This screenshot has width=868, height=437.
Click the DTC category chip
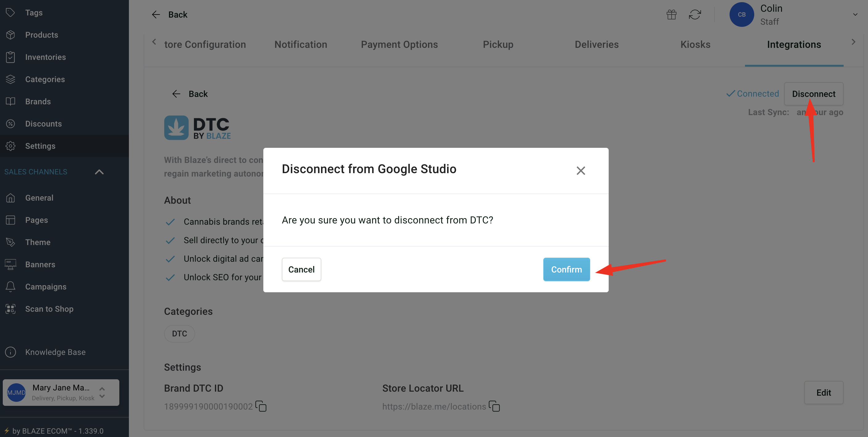pos(179,334)
